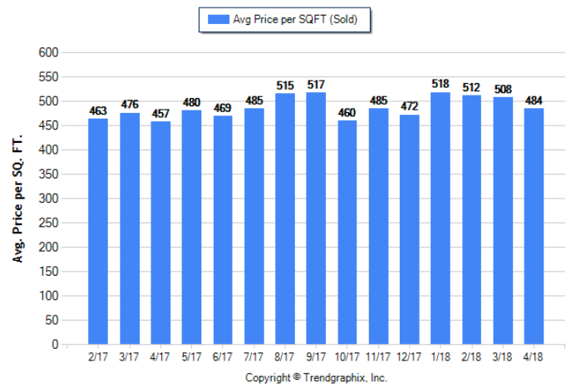Click the 463 data label
The width and height of the screenshot is (581, 392).
click(x=98, y=111)
